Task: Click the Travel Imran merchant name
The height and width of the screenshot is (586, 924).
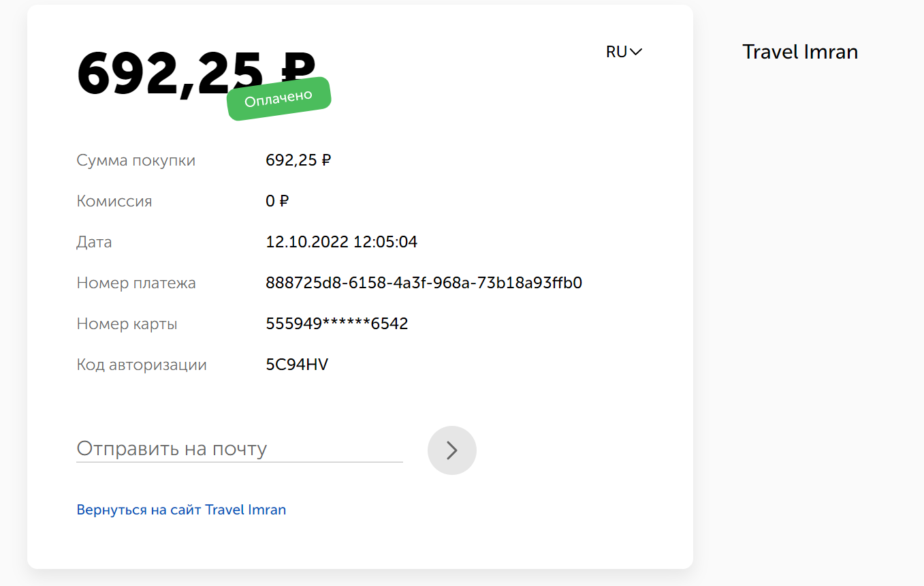Action: (800, 52)
